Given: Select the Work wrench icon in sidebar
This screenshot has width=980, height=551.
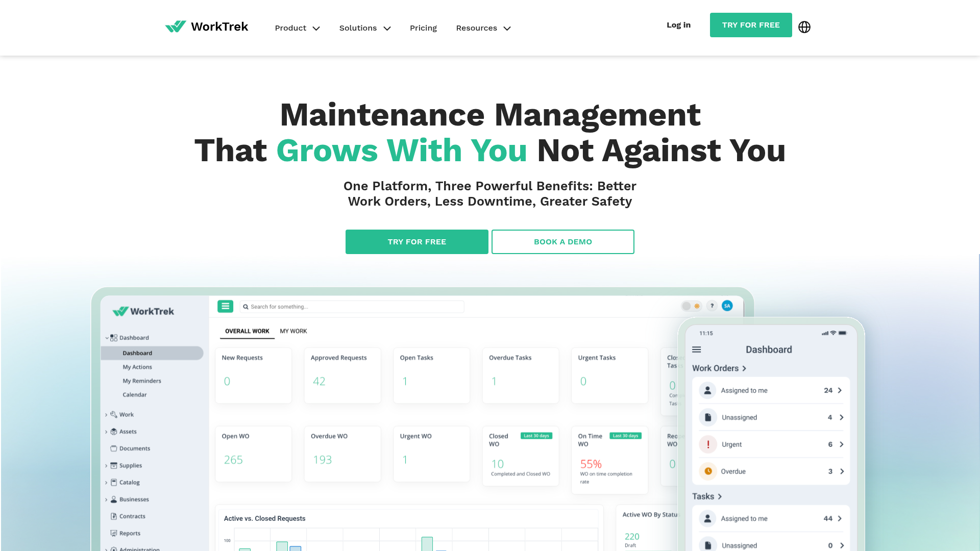Looking at the screenshot, I should click(x=113, y=414).
